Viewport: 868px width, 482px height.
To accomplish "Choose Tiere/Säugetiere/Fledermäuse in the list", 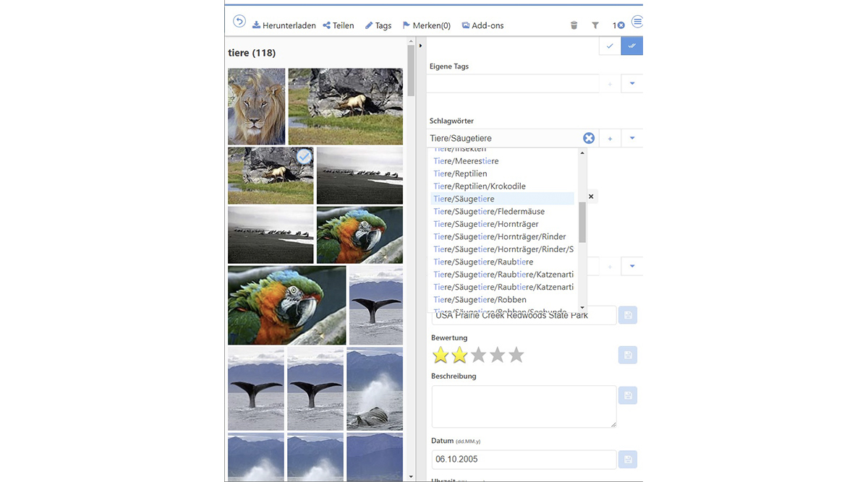I will [x=489, y=212].
